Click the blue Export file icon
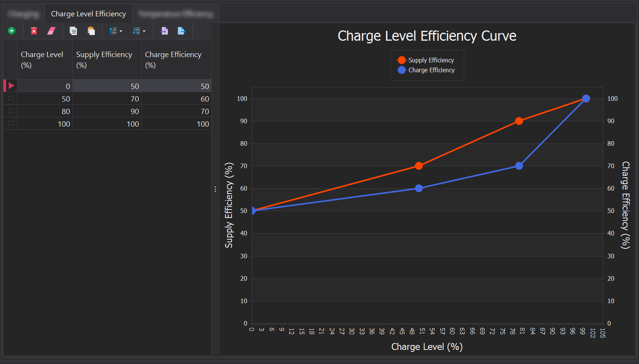The width and height of the screenshot is (639, 364). [x=181, y=31]
